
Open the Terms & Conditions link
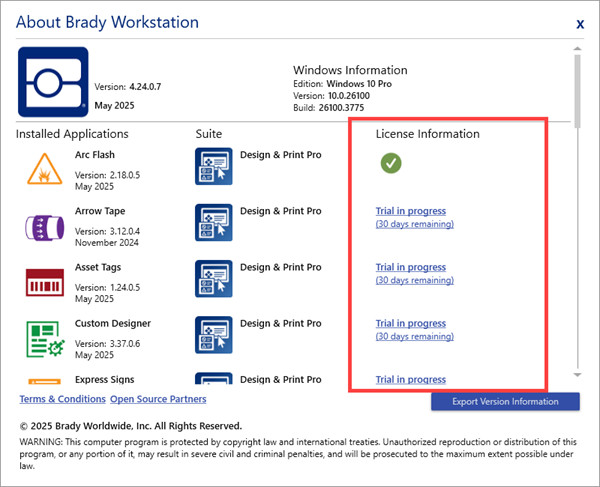pos(62,399)
